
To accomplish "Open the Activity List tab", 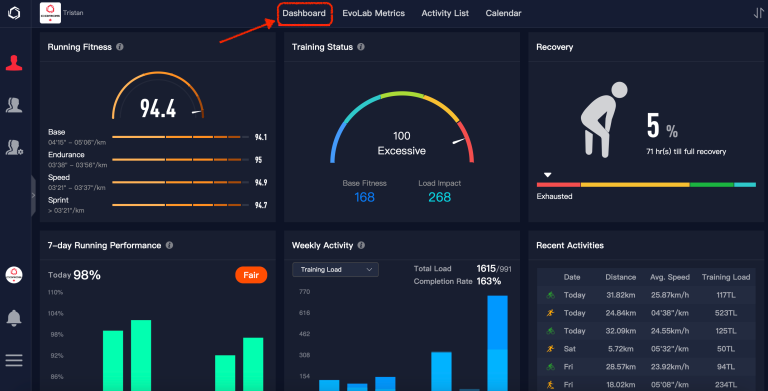I will point(445,13).
